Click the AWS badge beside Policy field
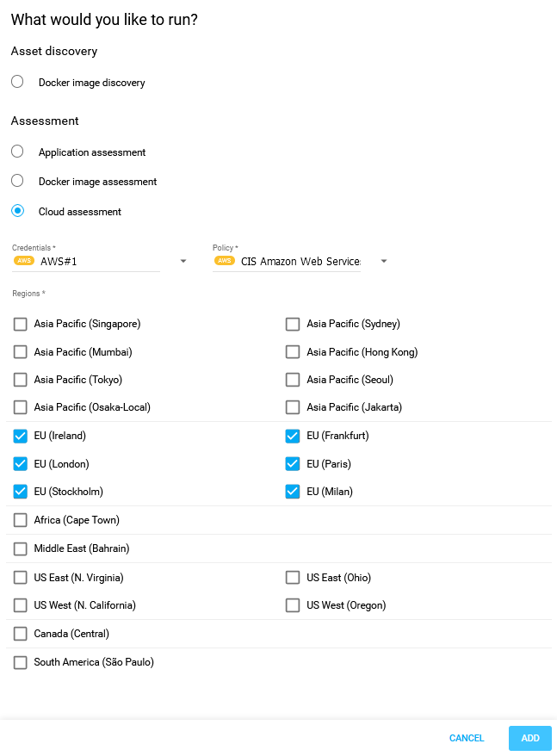This screenshot has height=756, width=557. 225,261
